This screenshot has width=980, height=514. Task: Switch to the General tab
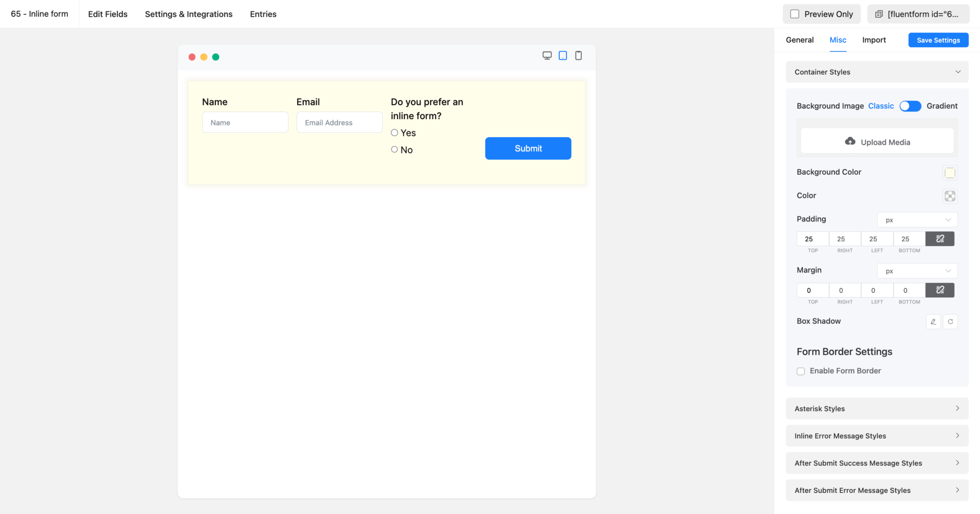coord(800,40)
